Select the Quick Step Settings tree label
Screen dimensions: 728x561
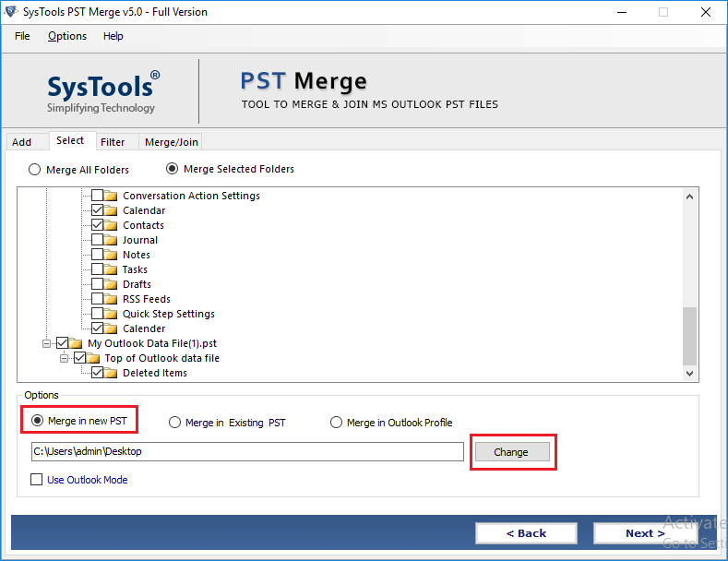[169, 314]
